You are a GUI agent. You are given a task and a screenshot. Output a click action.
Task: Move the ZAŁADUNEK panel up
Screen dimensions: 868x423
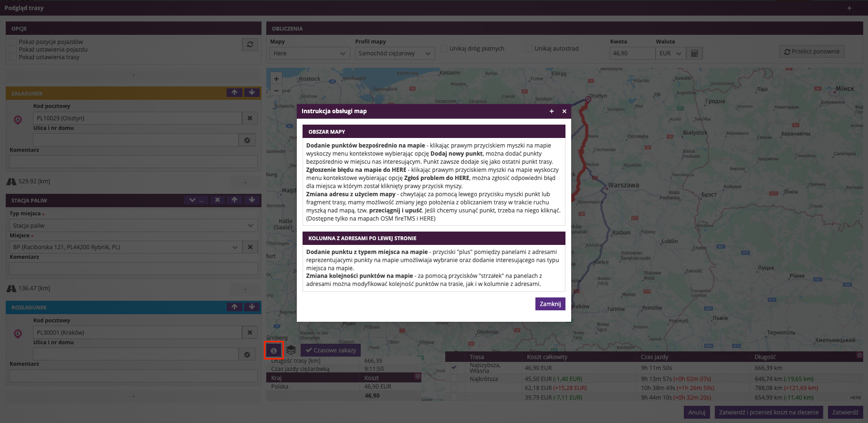234,93
